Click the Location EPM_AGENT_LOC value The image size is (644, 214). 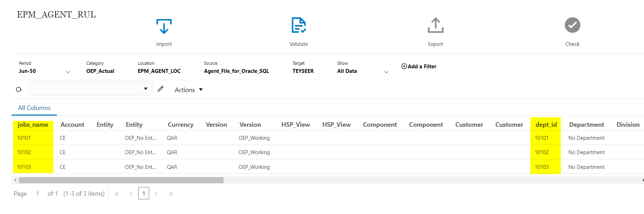coord(159,71)
